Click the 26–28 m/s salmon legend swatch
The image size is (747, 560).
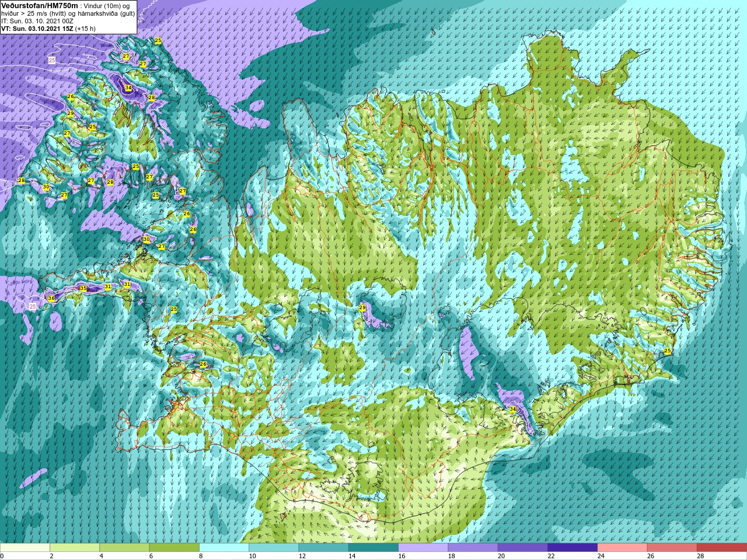click(x=672, y=548)
